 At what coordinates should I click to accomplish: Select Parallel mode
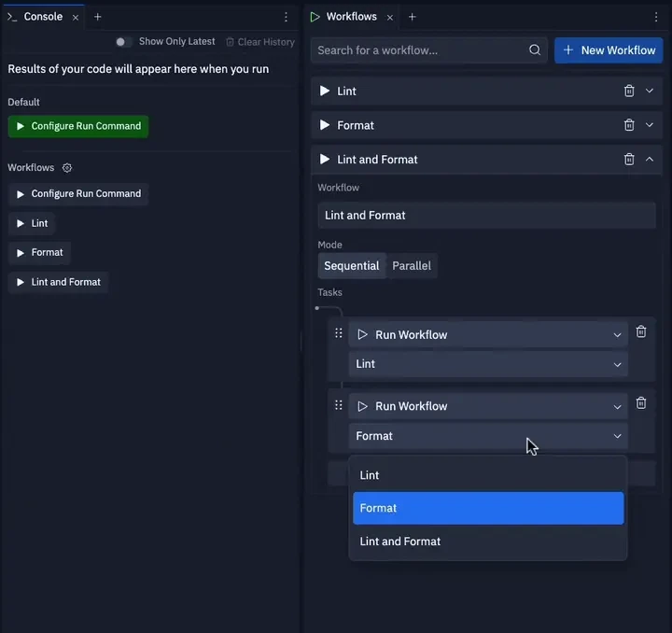tap(412, 266)
